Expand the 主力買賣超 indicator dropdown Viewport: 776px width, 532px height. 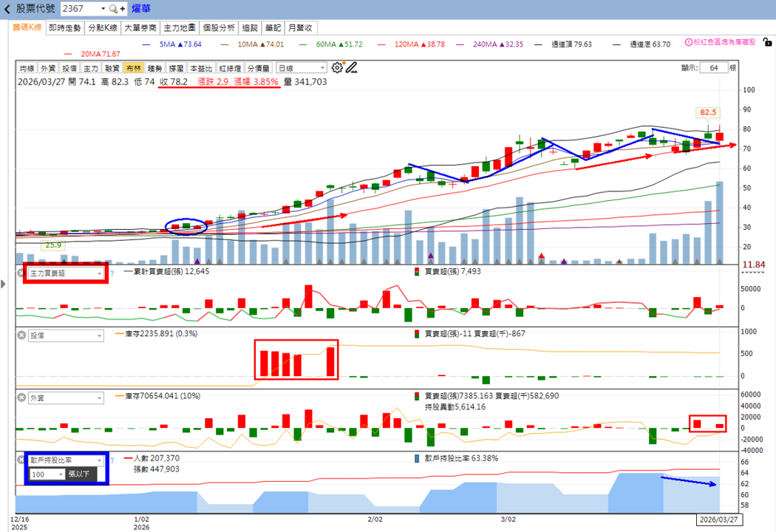pos(65,273)
